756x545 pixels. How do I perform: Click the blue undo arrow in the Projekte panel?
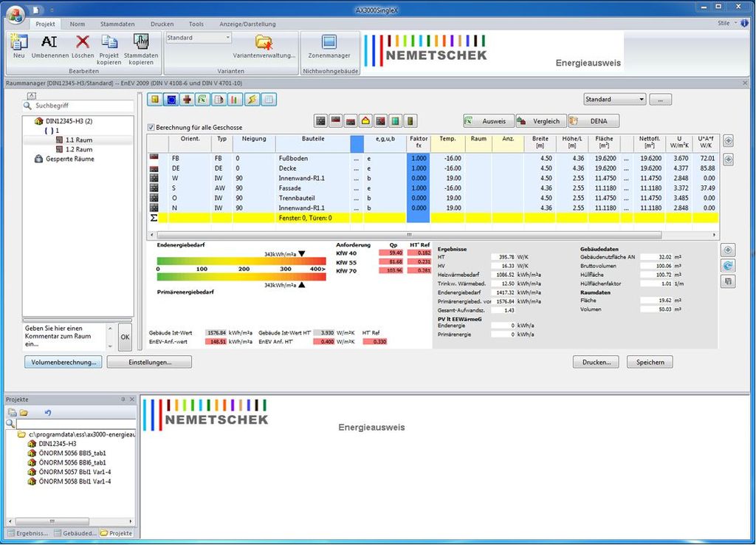[48, 412]
